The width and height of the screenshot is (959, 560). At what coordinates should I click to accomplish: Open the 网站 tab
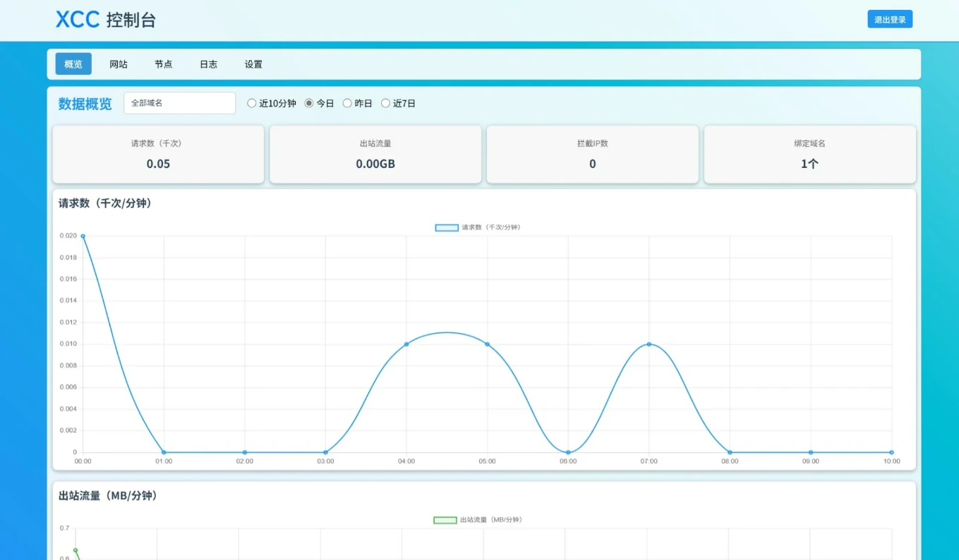[x=119, y=64]
